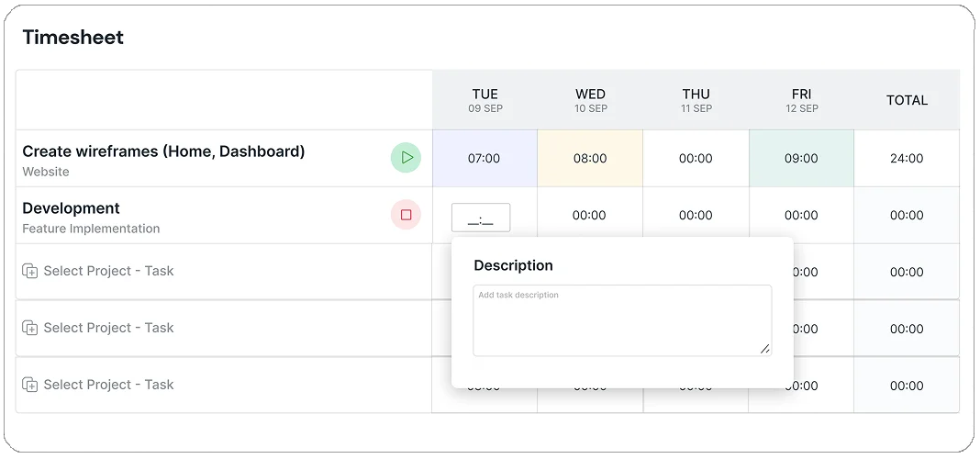Edit Thursday 00:00 cell in Development row
980x459 pixels.
(x=696, y=215)
